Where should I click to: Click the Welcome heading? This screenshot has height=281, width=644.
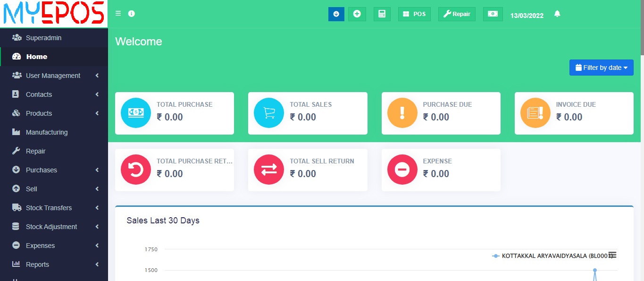pyautogui.click(x=139, y=42)
